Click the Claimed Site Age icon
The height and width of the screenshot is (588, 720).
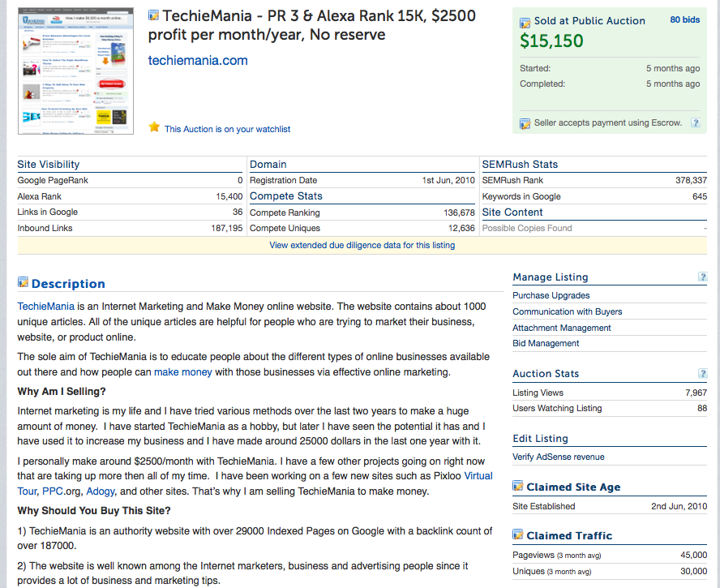click(518, 486)
